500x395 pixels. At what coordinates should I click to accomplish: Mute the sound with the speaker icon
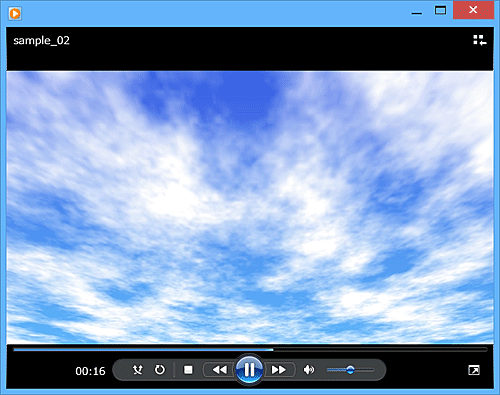309,370
